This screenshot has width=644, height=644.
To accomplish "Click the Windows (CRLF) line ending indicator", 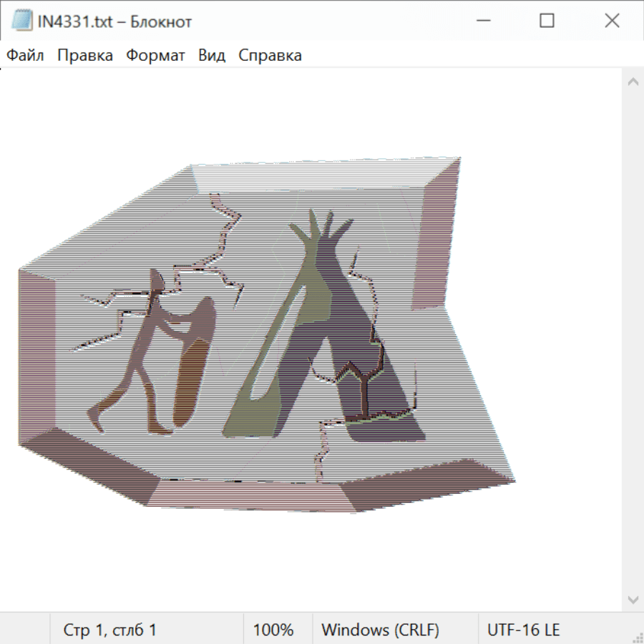I will pyautogui.click(x=380, y=630).
